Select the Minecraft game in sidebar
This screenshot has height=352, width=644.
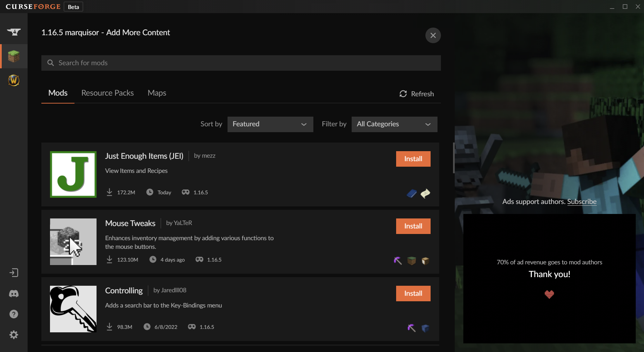pyautogui.click(x=14, y=56)
